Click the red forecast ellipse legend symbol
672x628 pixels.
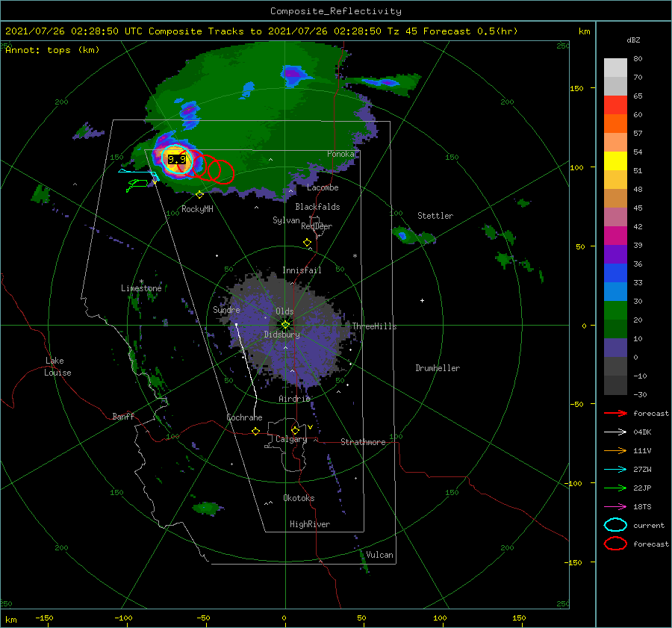pos(615,544)
